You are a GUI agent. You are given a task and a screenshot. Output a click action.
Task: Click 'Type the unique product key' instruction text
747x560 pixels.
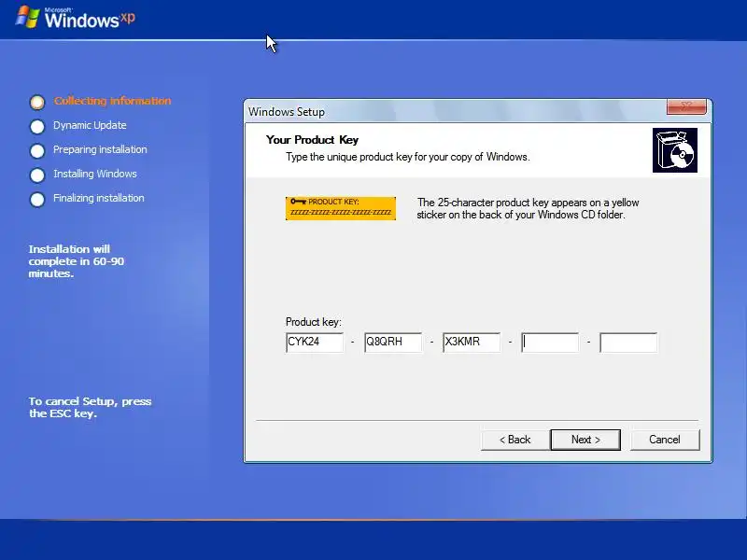coord(408,157)
